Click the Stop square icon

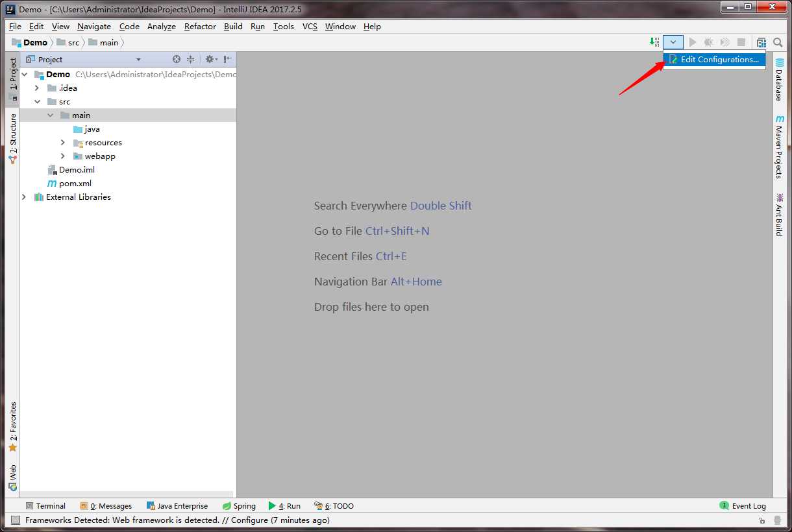click(x=741, y=42)
